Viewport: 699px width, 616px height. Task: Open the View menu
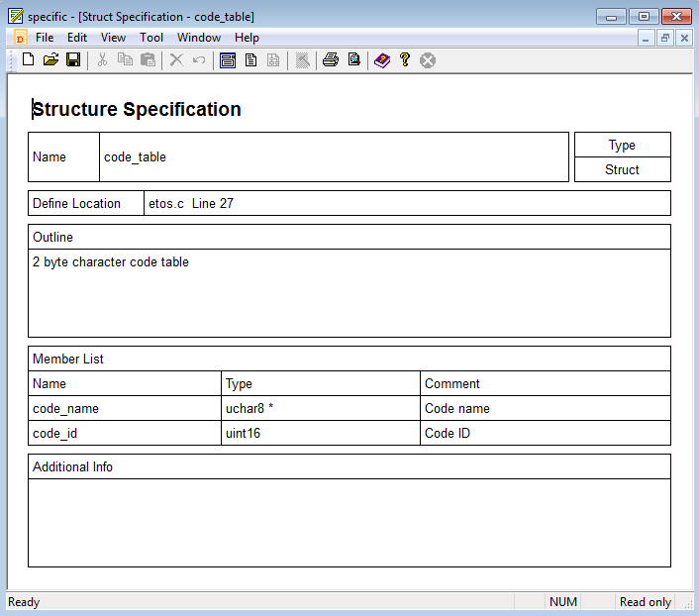click(x=113, y=38)
